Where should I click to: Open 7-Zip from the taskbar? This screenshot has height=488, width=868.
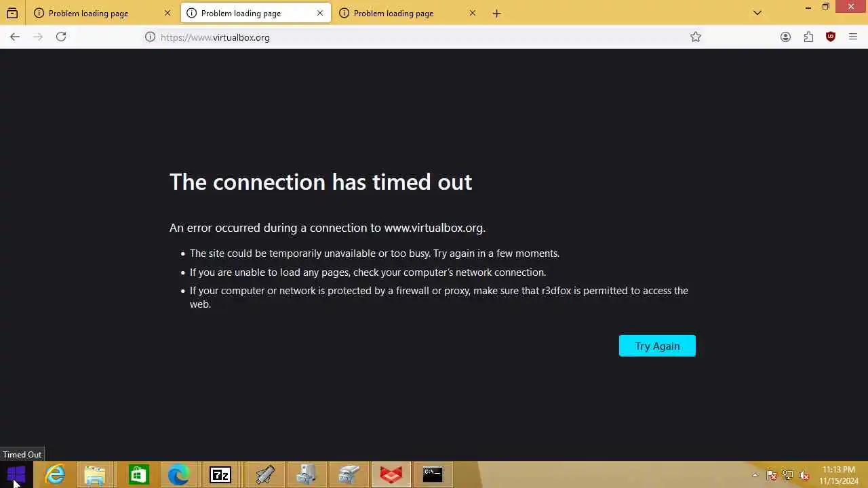pos(220,474)
